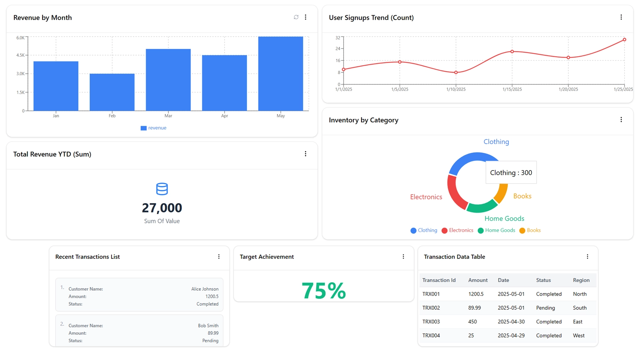
Task: Open Revenue by Month options menu
Action: click(x=305, y=17)
